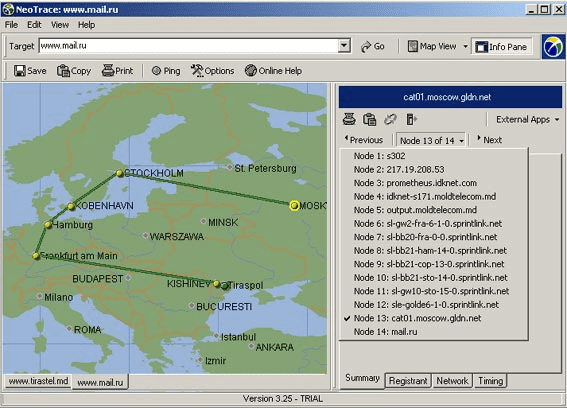Open the Target address dropdown arrow
Viewport: 567px width, 408px height.
[x=344, y=46]
